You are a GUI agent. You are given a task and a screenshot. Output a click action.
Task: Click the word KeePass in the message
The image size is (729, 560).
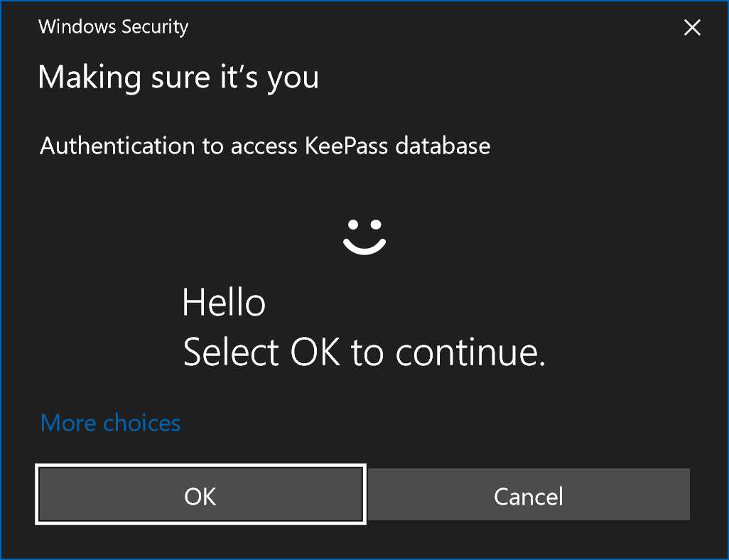click(347, 146)
